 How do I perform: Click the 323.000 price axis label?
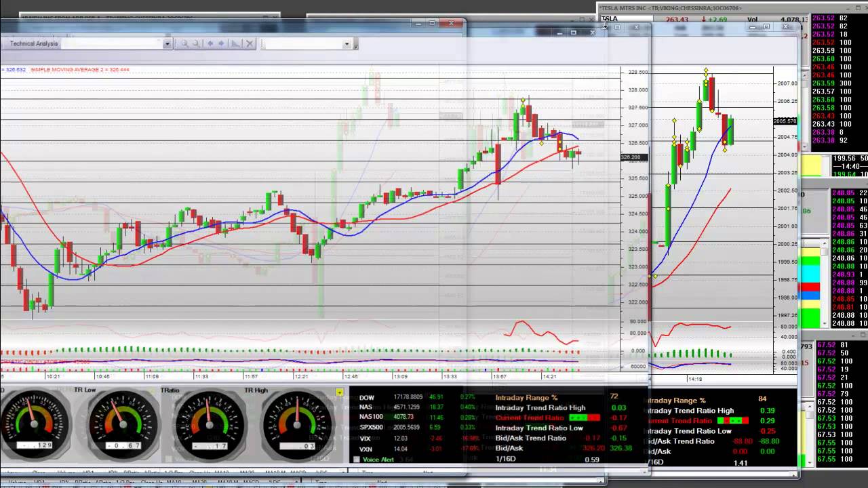tap(637, 266)
